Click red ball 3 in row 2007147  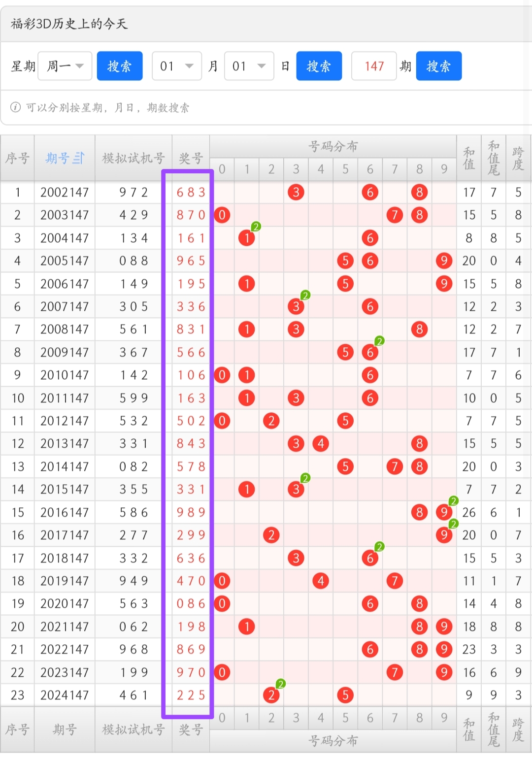click(296, 307)
